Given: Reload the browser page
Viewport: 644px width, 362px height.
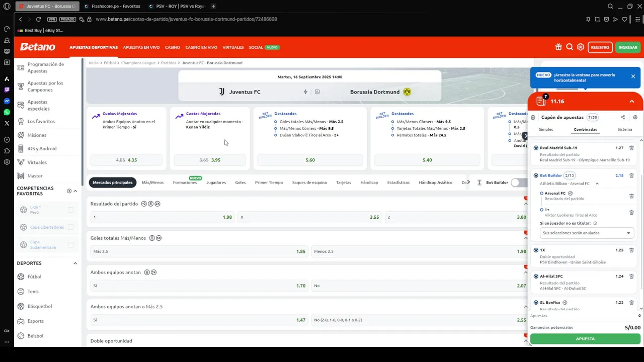Looking at the screenshot, I should pyautogui.click(x=38, y=19).
